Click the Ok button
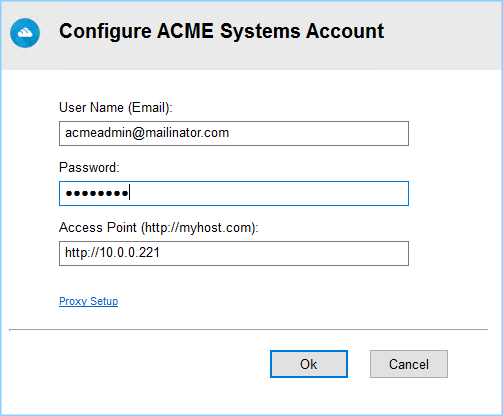 coord(309,364)
